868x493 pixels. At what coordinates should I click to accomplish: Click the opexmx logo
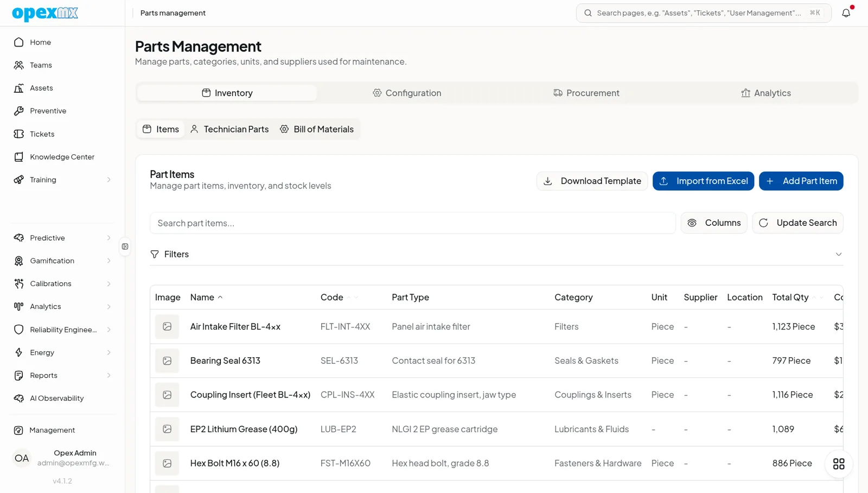pyautogui.click(x=45, y=13)
